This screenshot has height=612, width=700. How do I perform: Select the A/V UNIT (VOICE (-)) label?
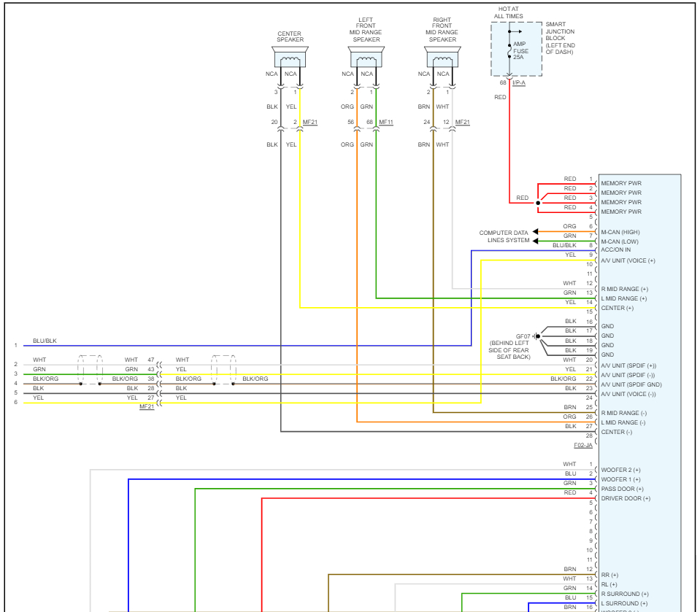coord(628,394)
